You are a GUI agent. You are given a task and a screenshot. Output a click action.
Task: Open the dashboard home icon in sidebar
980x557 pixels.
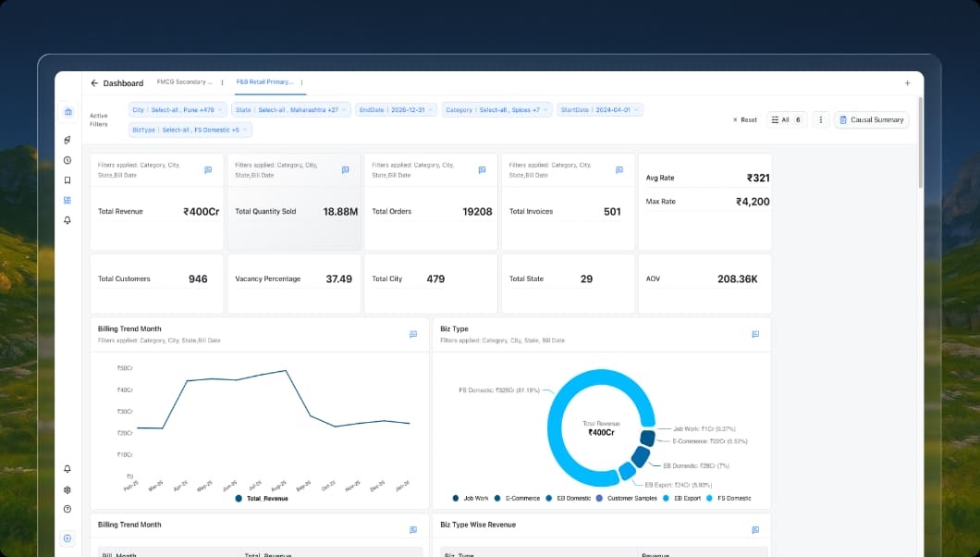point(67,111)
